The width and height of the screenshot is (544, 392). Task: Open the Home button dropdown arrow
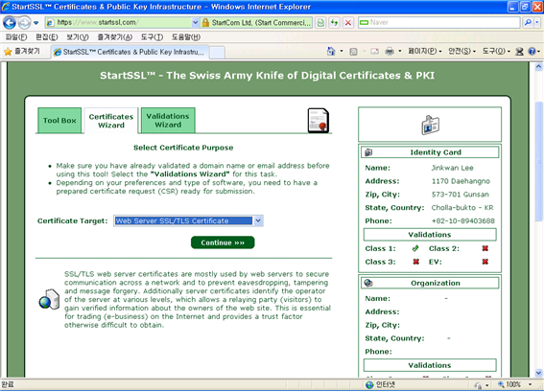click(x=342, y=52)
